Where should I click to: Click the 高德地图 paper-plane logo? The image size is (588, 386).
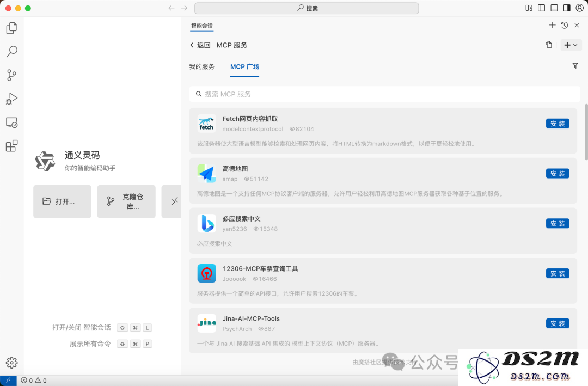[x=206, y=173]
